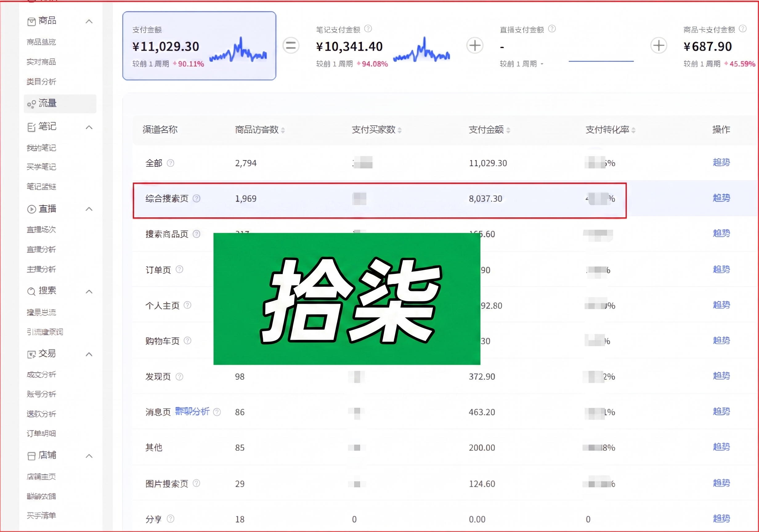Select the 笔记支付金额 ¥10,341.40 card
This screenshot has width=759, height=532.
tap(383, 46)
